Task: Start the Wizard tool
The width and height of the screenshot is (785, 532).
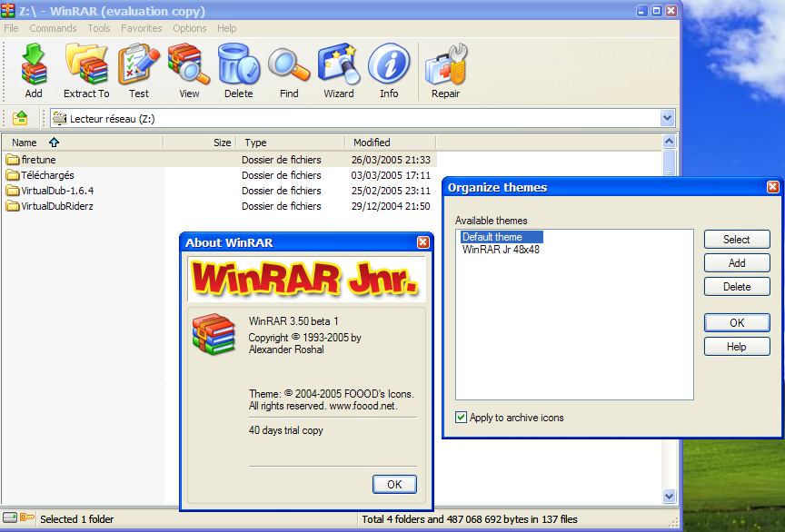Action: click(339, 65)
